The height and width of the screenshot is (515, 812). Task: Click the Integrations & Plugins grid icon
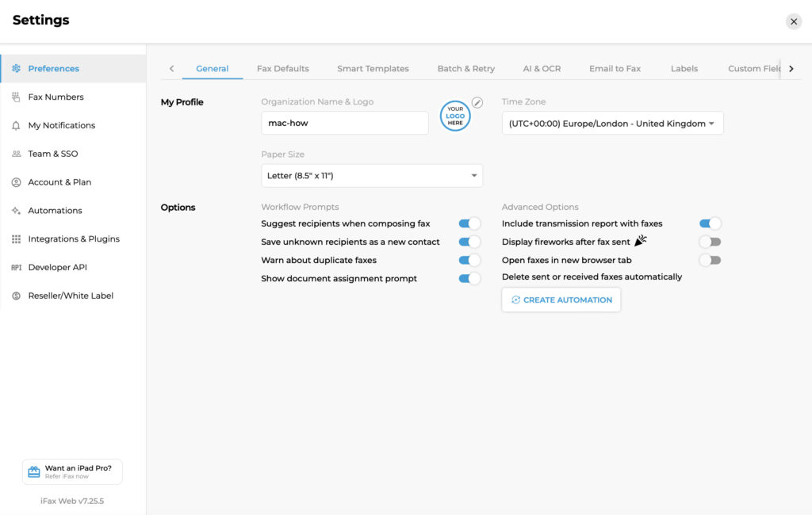(x=16, y=239)
